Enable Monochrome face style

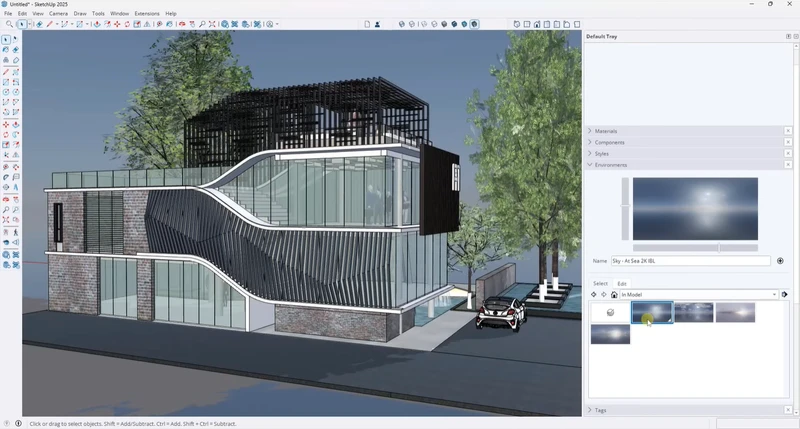coord(464,24)
